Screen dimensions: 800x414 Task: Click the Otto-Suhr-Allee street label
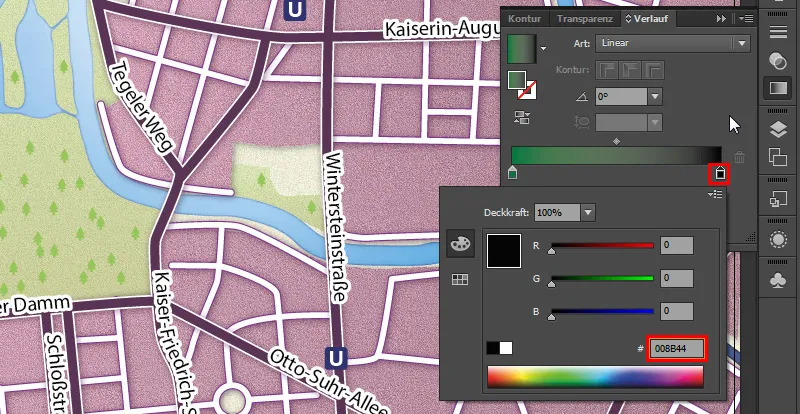(x=327, y=380)
